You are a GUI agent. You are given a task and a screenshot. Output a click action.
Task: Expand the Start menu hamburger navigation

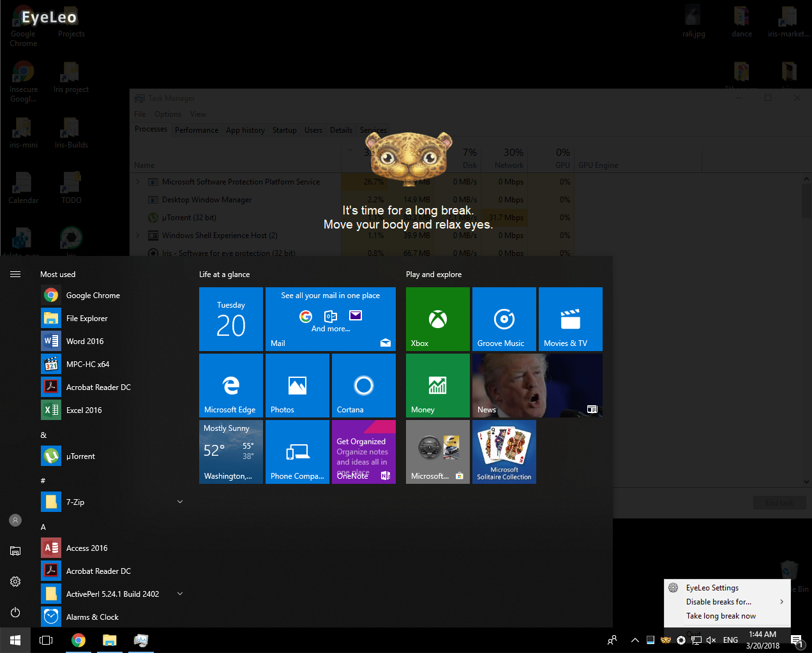click(15, 274)
